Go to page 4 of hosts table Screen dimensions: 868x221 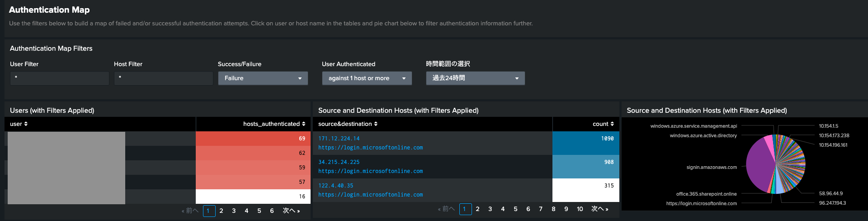tap(503, 209)
